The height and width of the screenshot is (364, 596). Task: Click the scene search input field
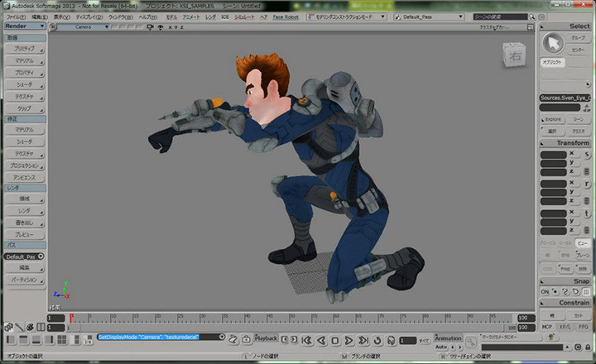coord(500,17)
